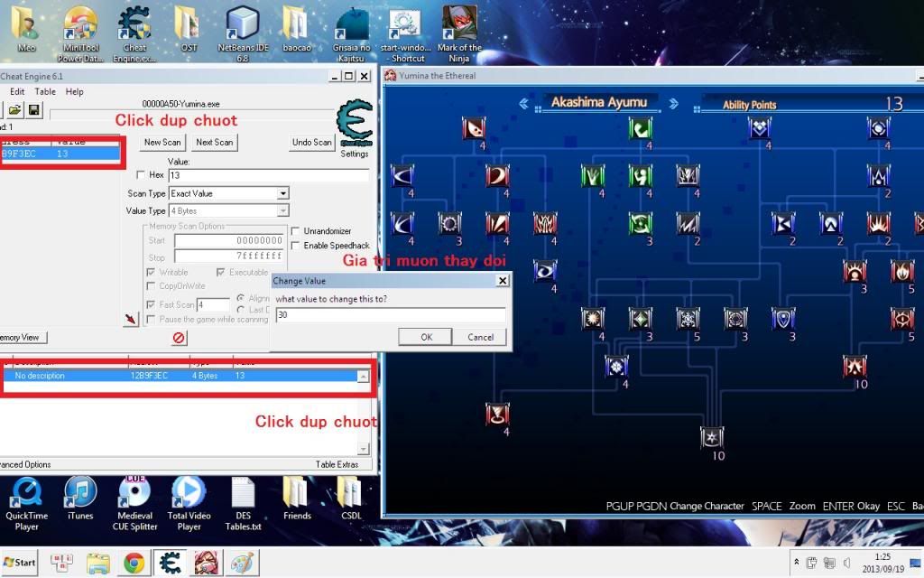
Task: Click the Undo Scan button
Action: click(x=311, y=142)
